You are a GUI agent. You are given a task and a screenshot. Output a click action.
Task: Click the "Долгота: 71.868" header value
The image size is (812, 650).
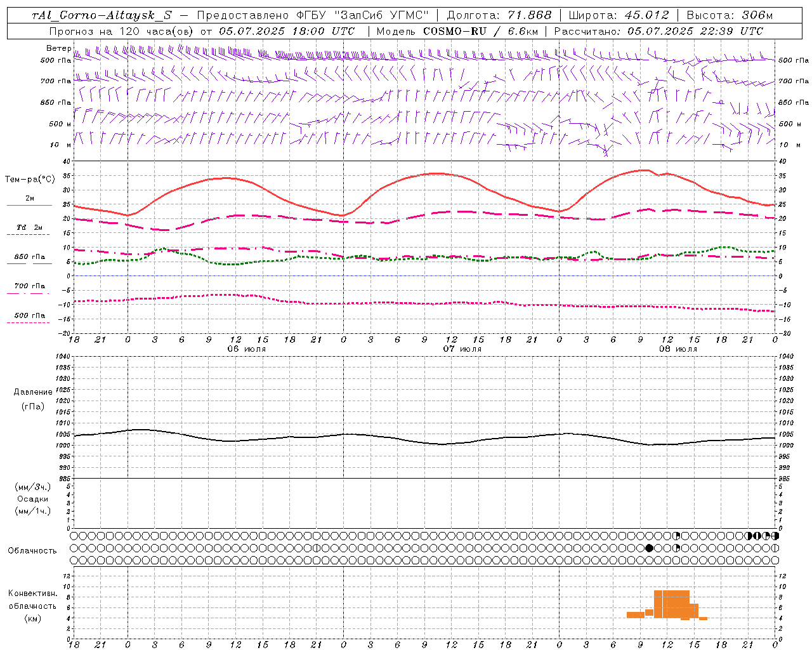pos(499,15)
